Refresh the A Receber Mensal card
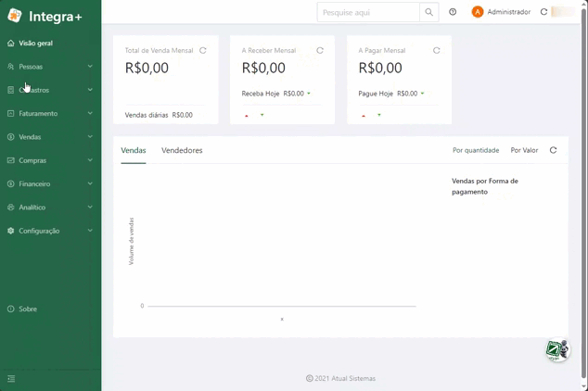 pos(320,50)
